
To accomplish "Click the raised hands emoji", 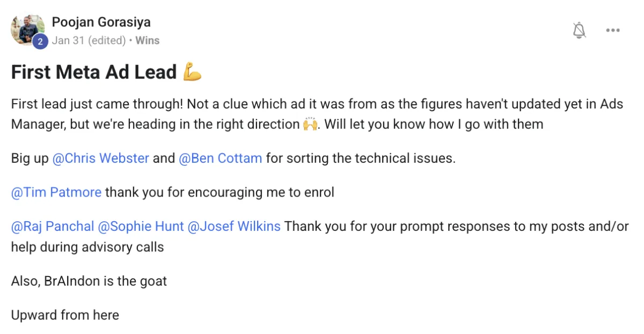I will [x=310, y=125].
